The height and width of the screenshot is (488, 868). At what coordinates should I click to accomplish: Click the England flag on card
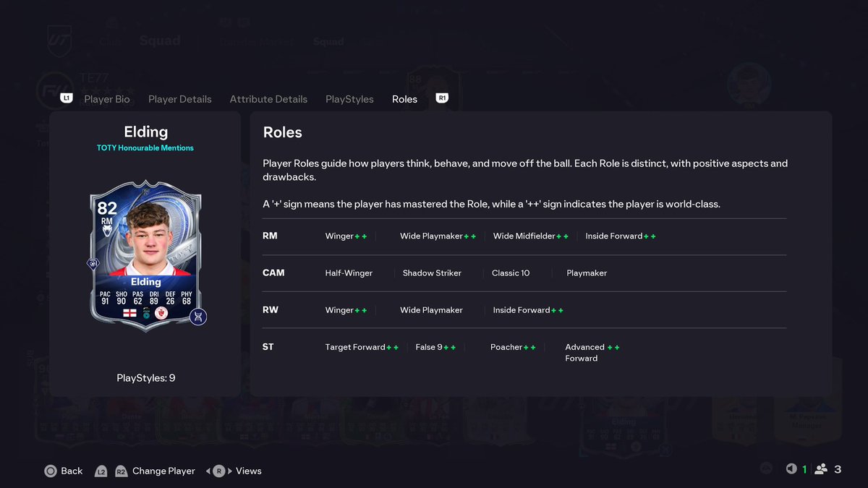click(x=130, y=313)
